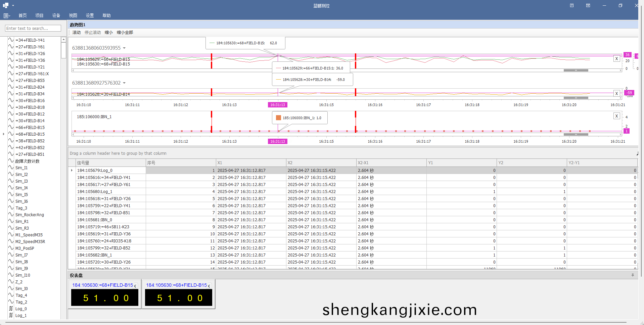This screenshot has width=644, height=325.
Task: Open the 视图 menu
Action: click(73, 15)
